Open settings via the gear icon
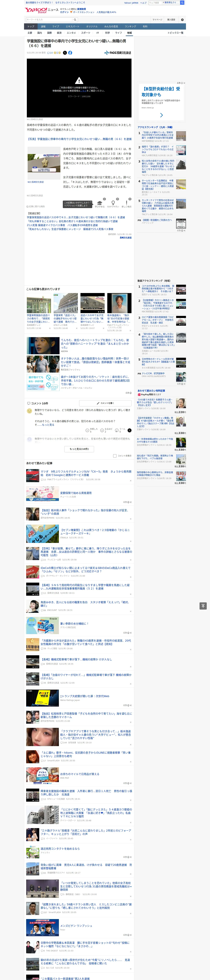 (x=182, y=20)
